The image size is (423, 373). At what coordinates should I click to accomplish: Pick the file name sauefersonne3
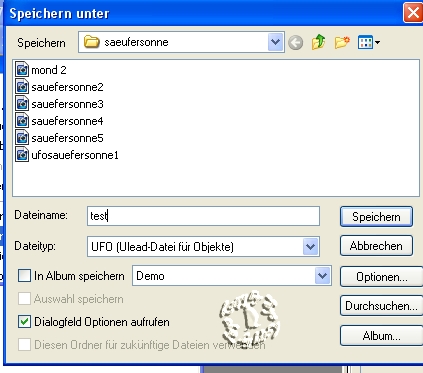coord(67,104)
